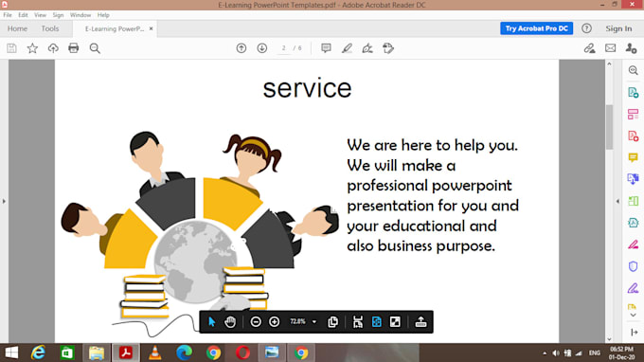Zoom in with the plus button
Screen dimensions: 644x362
(x=275, y=322)
